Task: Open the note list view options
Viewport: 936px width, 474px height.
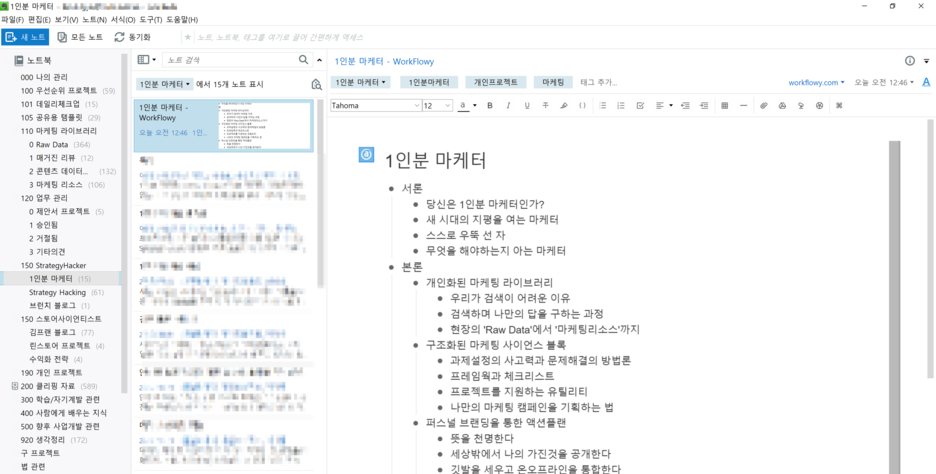Action: [146, 60]
